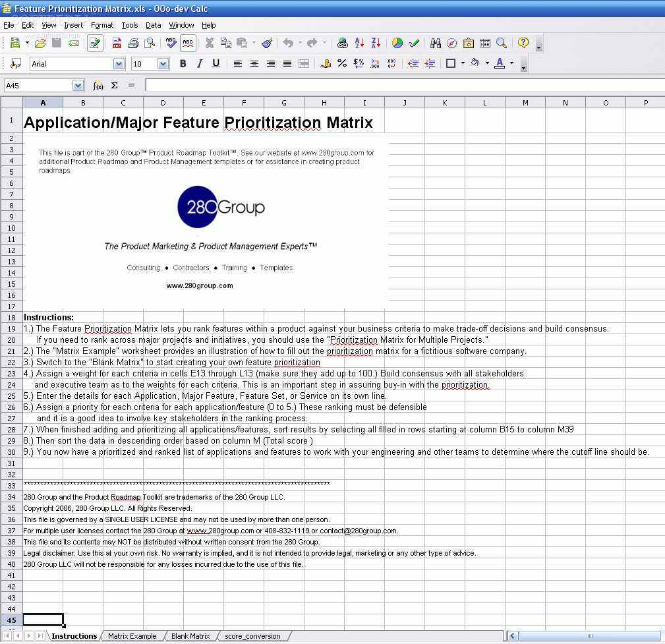Image resolution: width=665 pixels, height=644 pixels.
Task: Sort Ascending icon
Action: (x=359, y=43)
